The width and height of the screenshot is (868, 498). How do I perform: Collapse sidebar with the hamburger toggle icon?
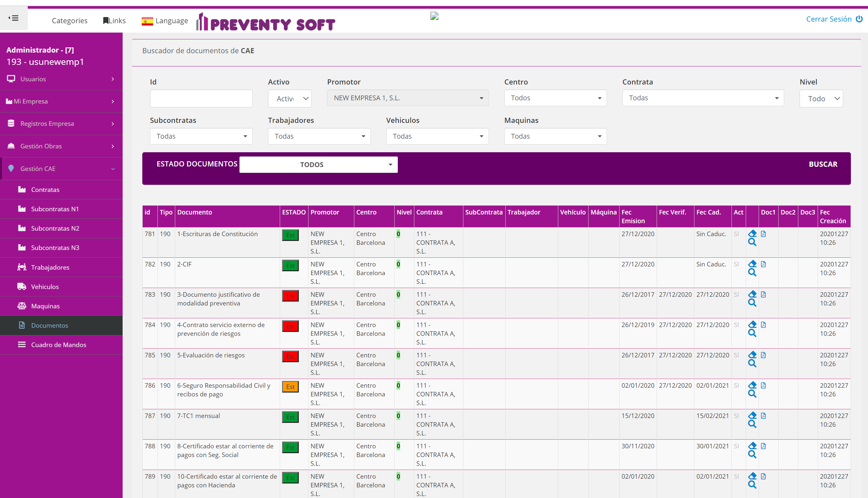[x=14, y=18]
